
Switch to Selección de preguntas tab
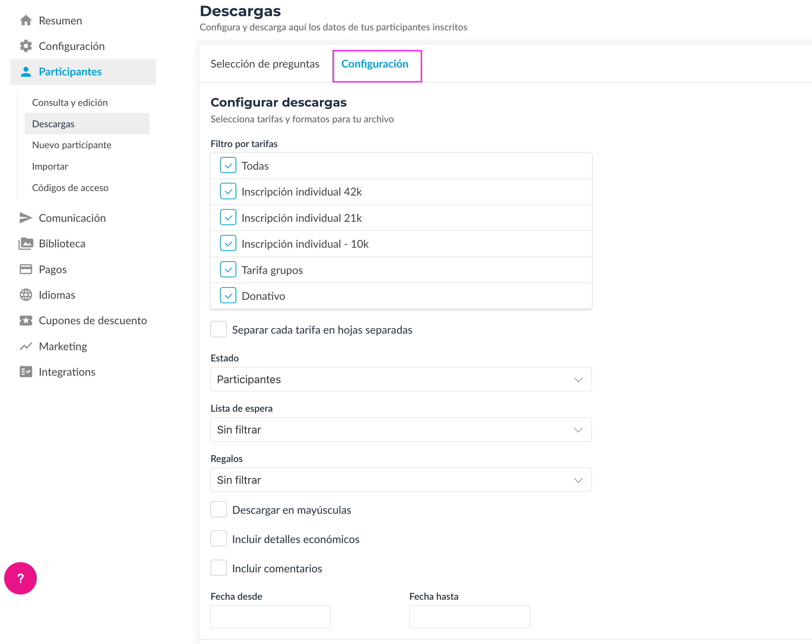point(265,64)
